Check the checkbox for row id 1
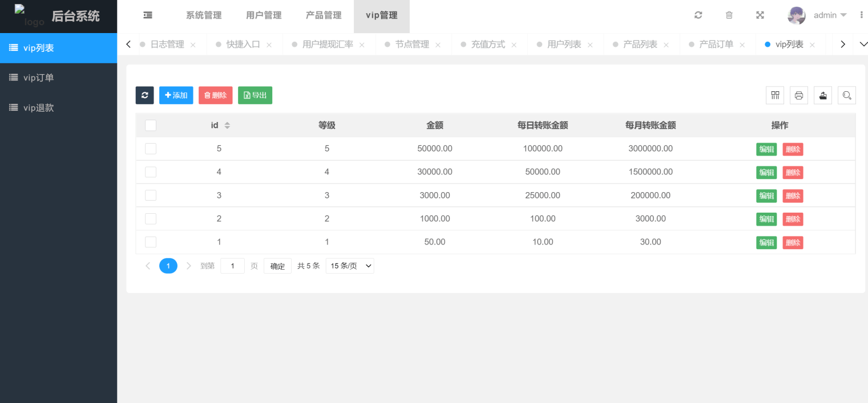This screenshot has height=403, width=868. point(151,242)
